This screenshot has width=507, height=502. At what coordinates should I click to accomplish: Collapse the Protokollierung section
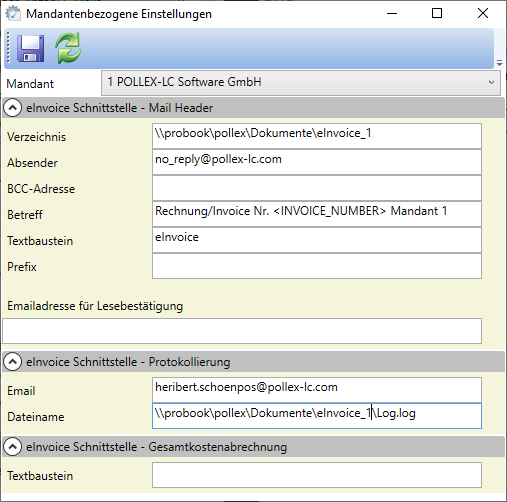(x=13, y=362)
